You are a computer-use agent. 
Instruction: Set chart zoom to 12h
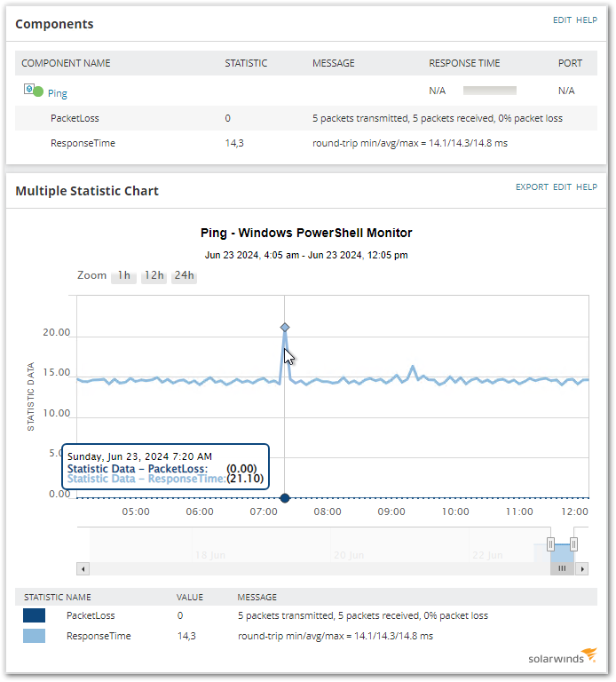point(154,276)
